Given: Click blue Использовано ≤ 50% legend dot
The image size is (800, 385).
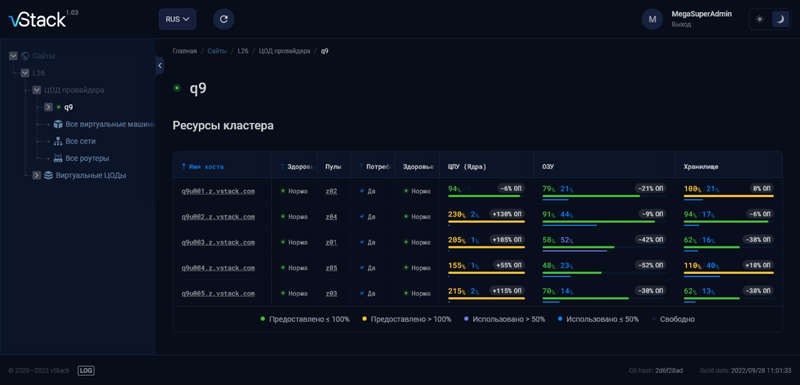Looking at the screenshot, I should (560, 319).
